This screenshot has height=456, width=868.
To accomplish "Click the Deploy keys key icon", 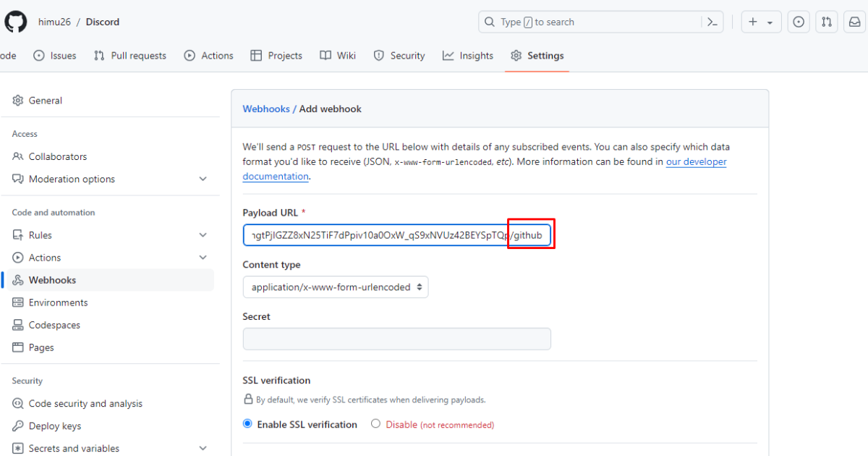I will 18,426.
